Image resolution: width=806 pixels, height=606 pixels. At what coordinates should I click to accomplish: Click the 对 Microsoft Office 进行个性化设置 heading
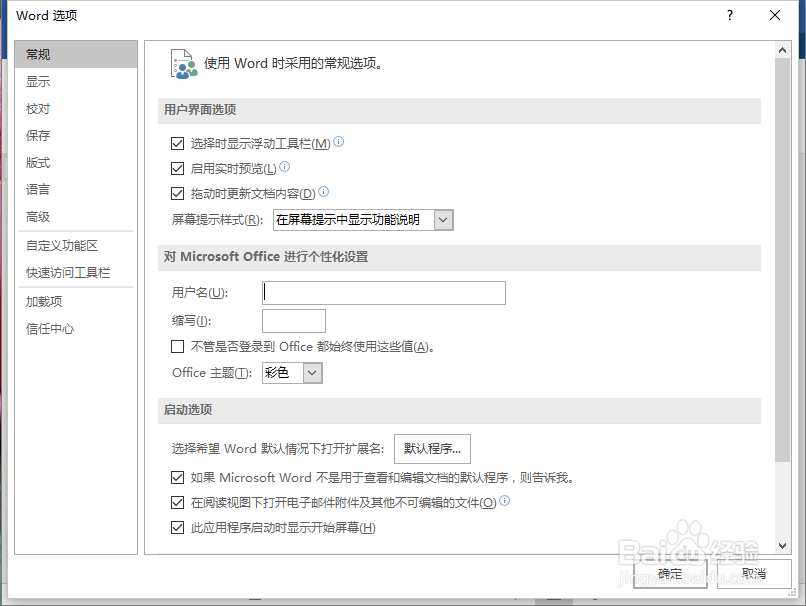[x=266, y=257]
